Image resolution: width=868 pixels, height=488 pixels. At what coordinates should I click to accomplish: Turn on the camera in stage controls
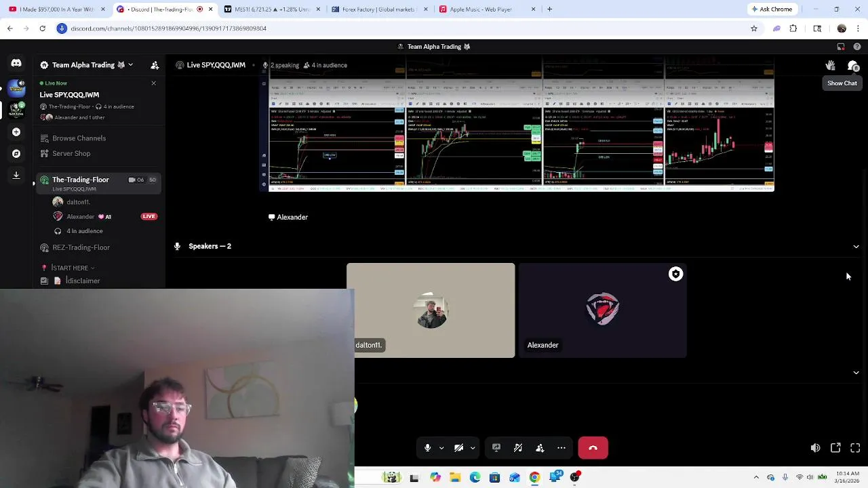tap(458, 448)
